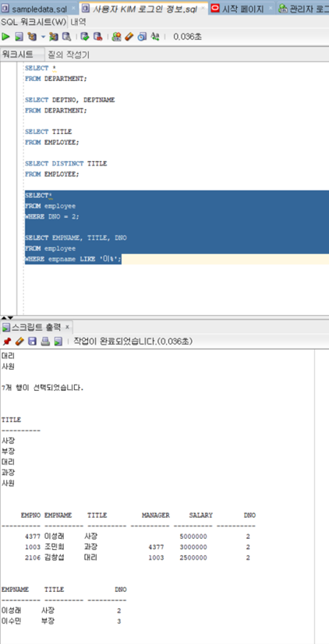This screenshot has width=329, height=644.
Task: Clear script output with the eraser icon
Action: [19, 341]
